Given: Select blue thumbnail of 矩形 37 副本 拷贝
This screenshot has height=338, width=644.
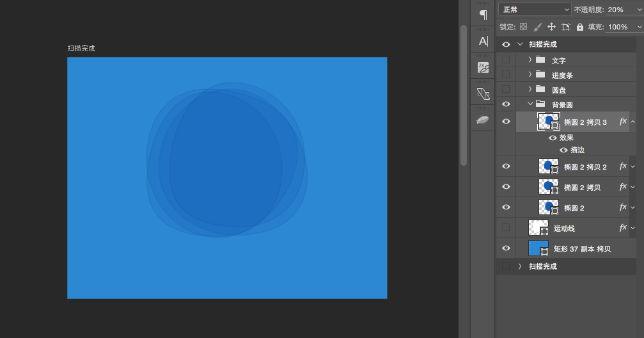Looking at the screenshot, I should 538,248.
